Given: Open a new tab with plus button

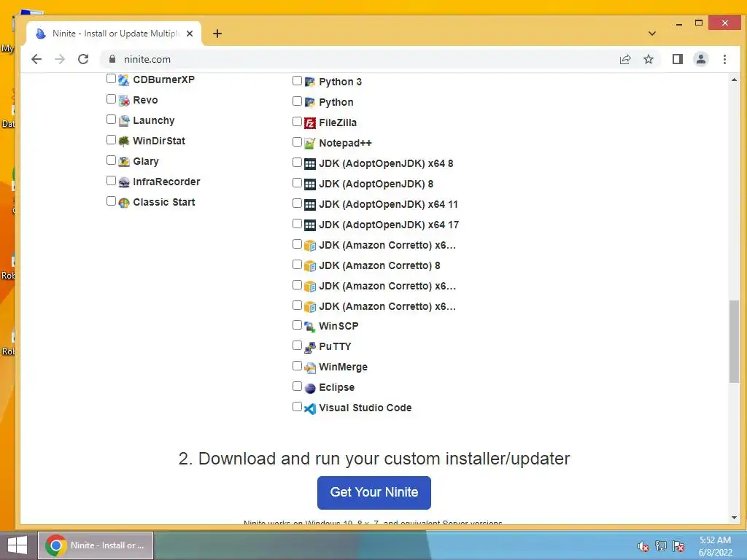Looking at the screenshot, I should (217, 34).
